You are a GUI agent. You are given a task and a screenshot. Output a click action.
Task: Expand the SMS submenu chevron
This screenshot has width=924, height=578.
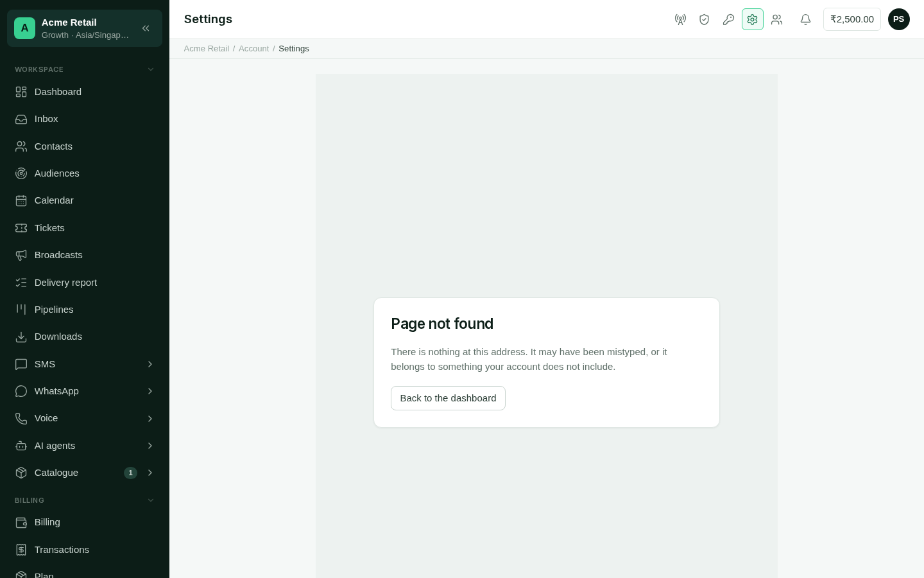150,364
